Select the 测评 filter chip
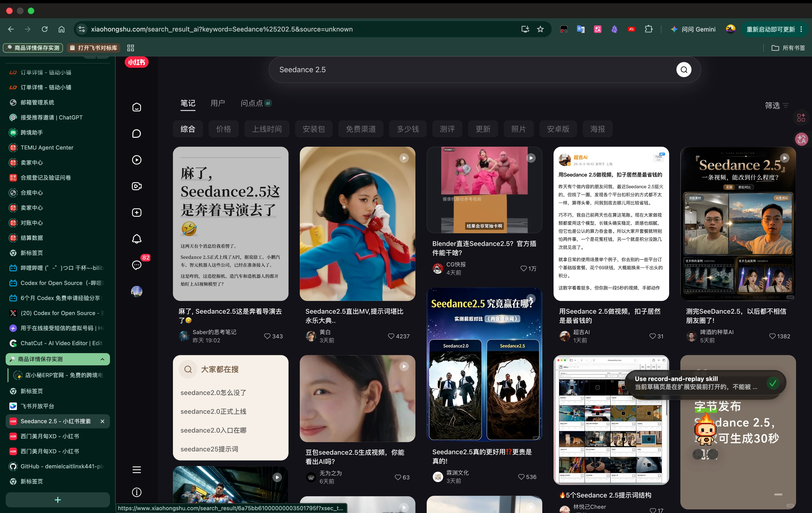This screenshot has width=812, height=513. coord(447,129)
